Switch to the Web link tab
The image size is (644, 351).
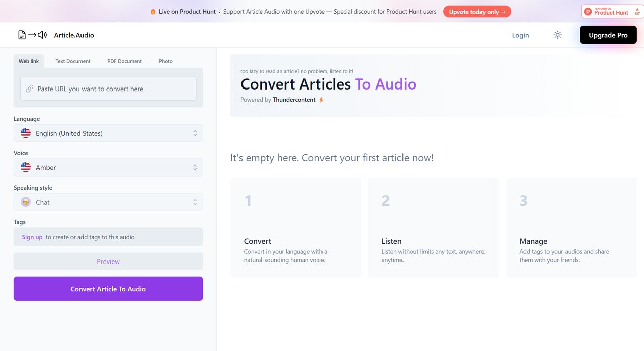pos(29,61)
